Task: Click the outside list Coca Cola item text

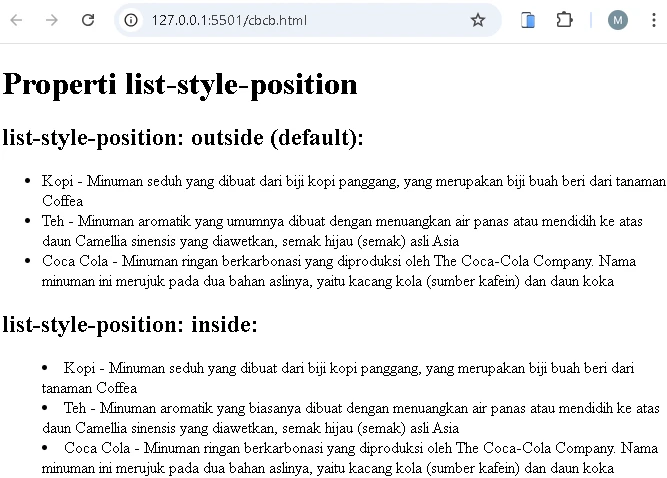Action: click(x=339, y=271)
